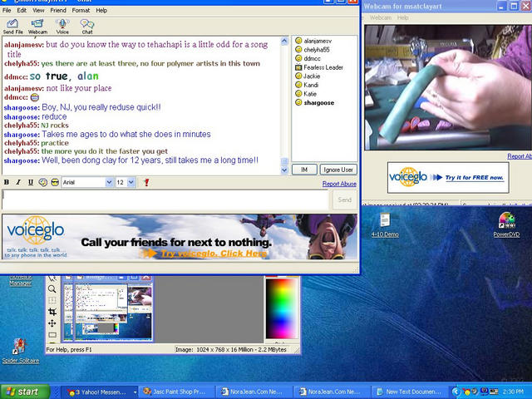Click the chat scrollbar down arrow

point(284,170)
